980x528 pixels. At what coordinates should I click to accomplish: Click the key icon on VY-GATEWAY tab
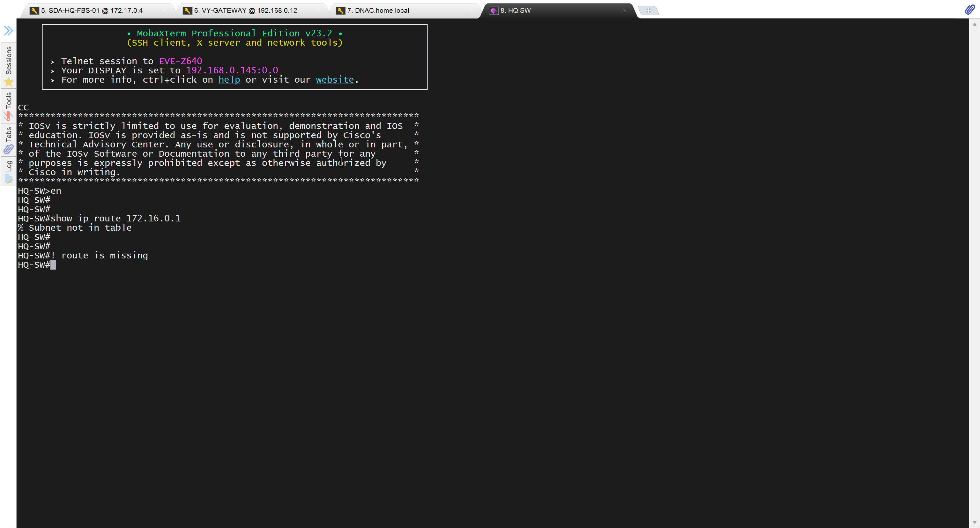[x=187, y=11]
